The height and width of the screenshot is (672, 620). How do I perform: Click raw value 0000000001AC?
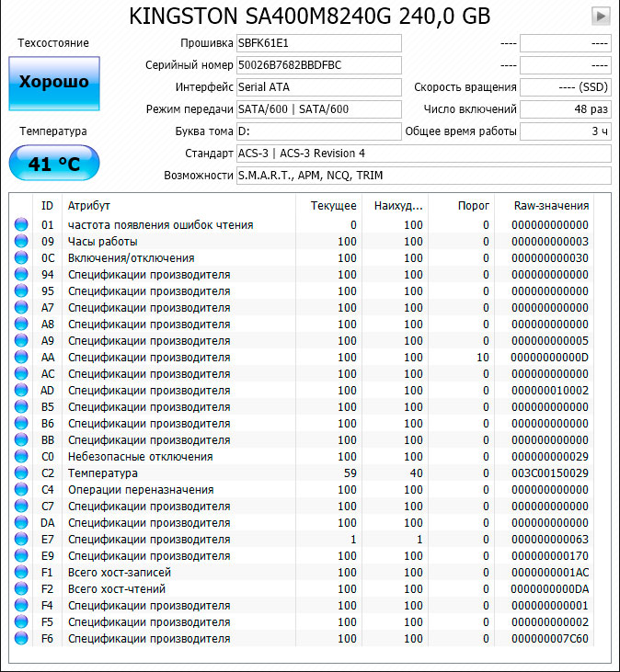pos(550,573)
